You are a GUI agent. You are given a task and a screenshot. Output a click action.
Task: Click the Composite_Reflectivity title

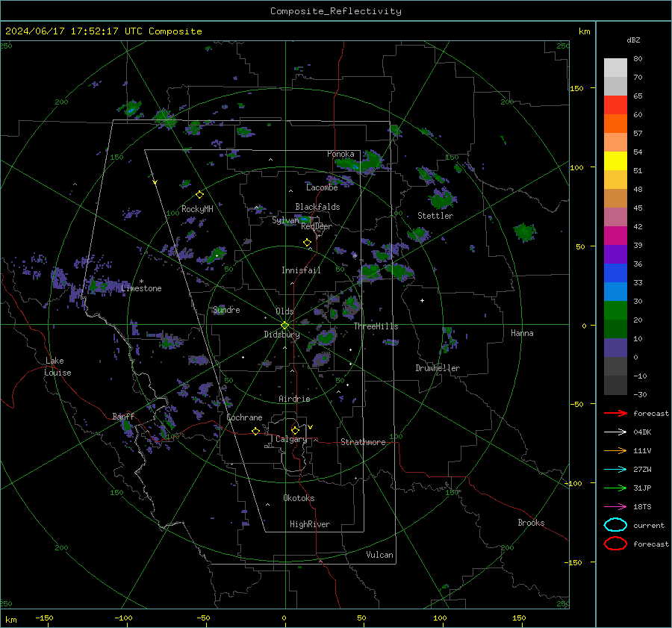(336, 11)
